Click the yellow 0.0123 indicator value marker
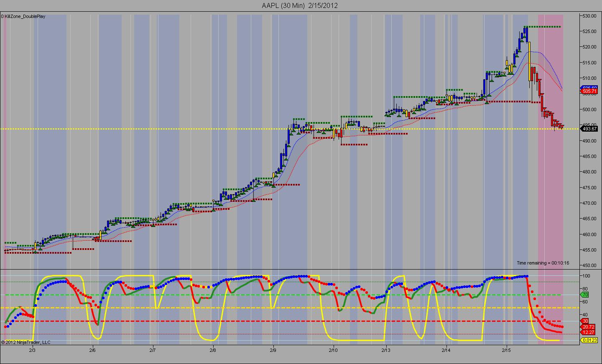Screen dimensions: 602x364 (x=589, y=341)
